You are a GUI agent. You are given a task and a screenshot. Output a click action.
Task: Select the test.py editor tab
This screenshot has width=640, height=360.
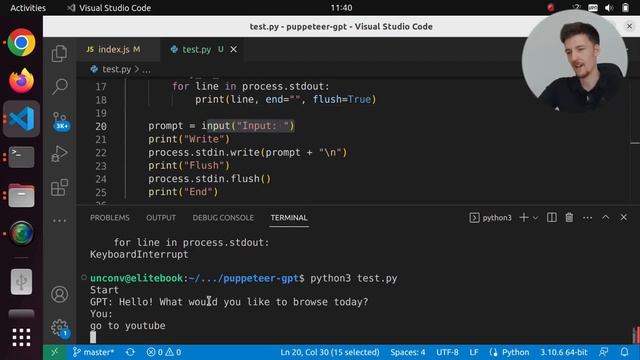point(196,49)
